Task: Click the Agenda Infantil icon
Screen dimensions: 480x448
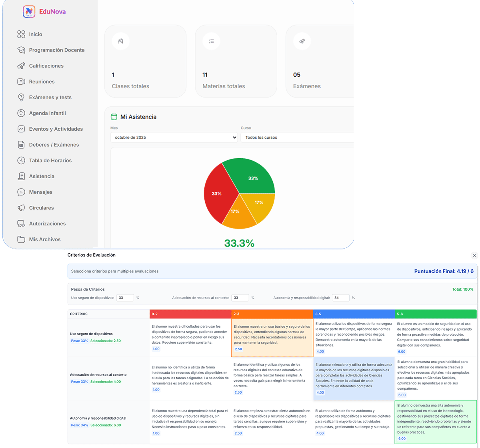Action: pos(21,113)
